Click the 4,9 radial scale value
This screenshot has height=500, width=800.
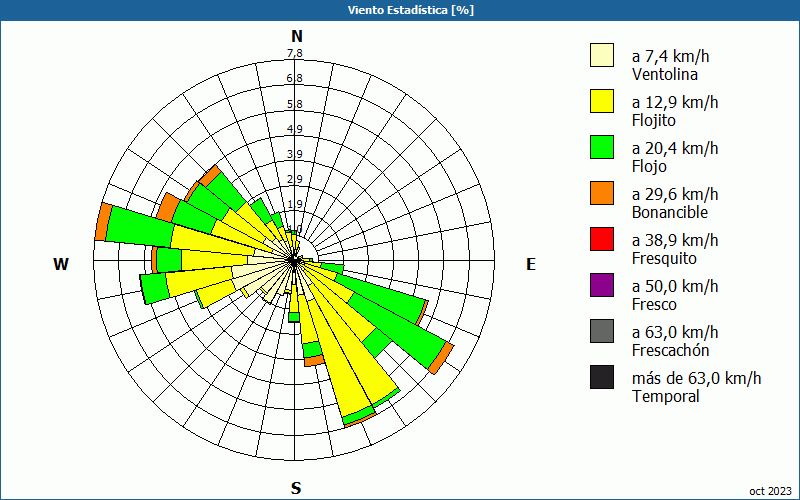point(294,129)
